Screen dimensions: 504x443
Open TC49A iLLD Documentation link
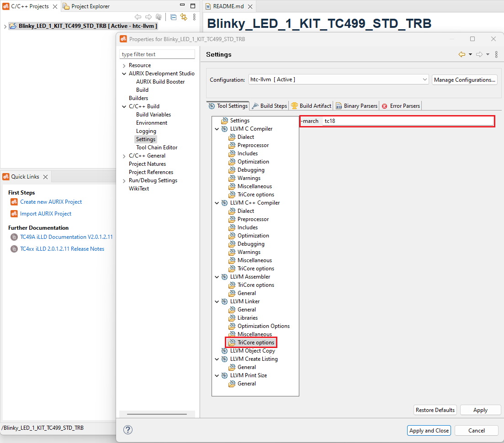66,237
